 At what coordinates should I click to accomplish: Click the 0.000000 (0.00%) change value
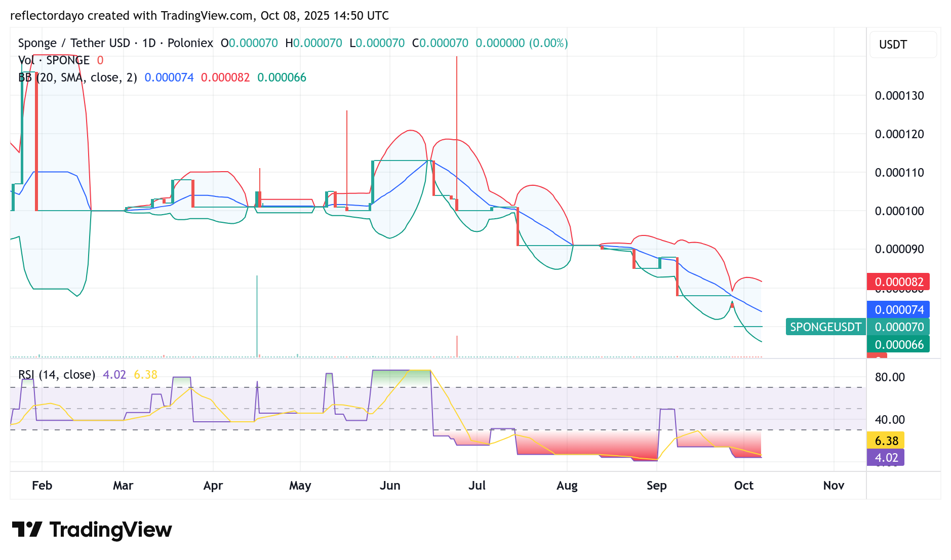tap(522, 43)
